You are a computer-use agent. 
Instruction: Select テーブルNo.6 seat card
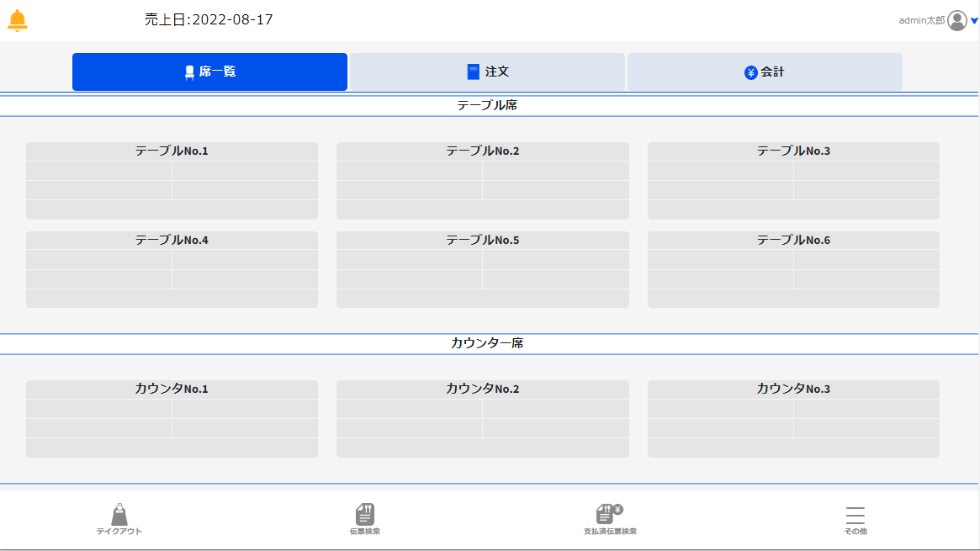point(793,270)
